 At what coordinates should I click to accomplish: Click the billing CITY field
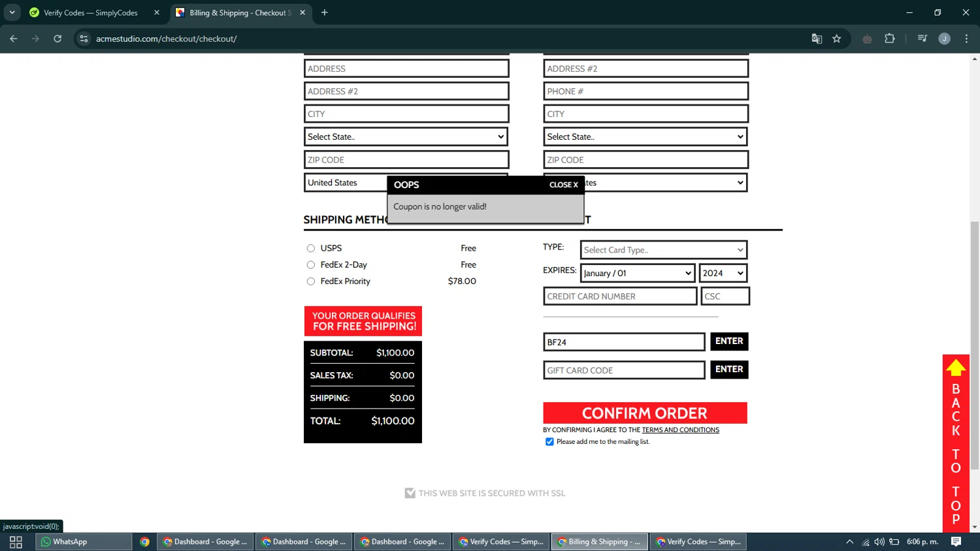pyautogui.click(x=406, y=114)
